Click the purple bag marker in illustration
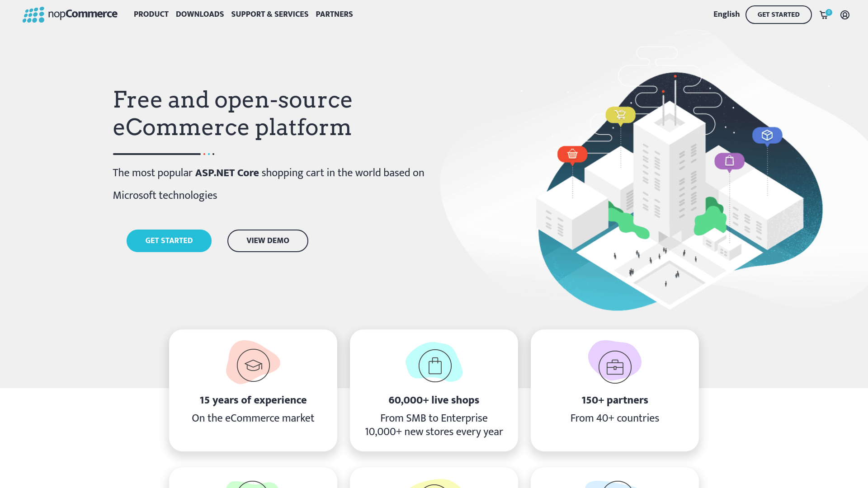 click(729, 162)
